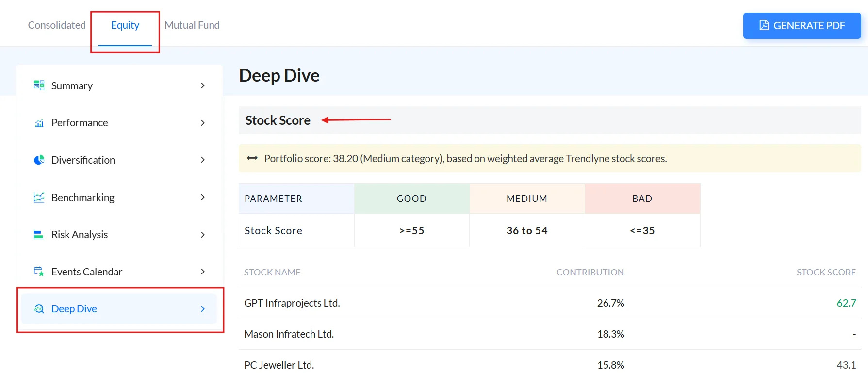Open Summary in the sidebar
This screenshot has width=868, height=375.
click(x=119, y=85)
